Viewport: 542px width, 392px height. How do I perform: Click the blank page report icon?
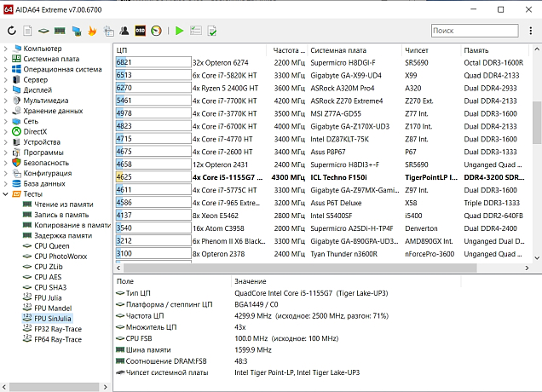tap(27, 31)
